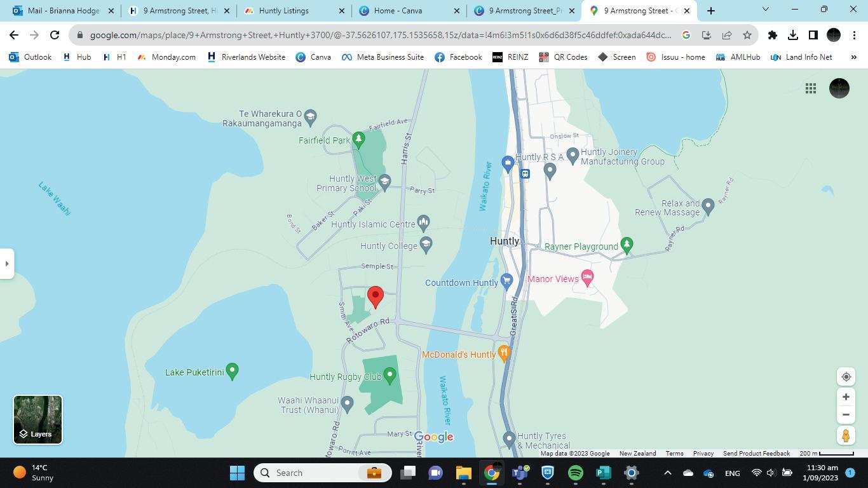The width and height of the screenshot is (868, 488).
Task: Click the Privacy link at map bottom
Action: pyautogui.click(x=703, y=454)
